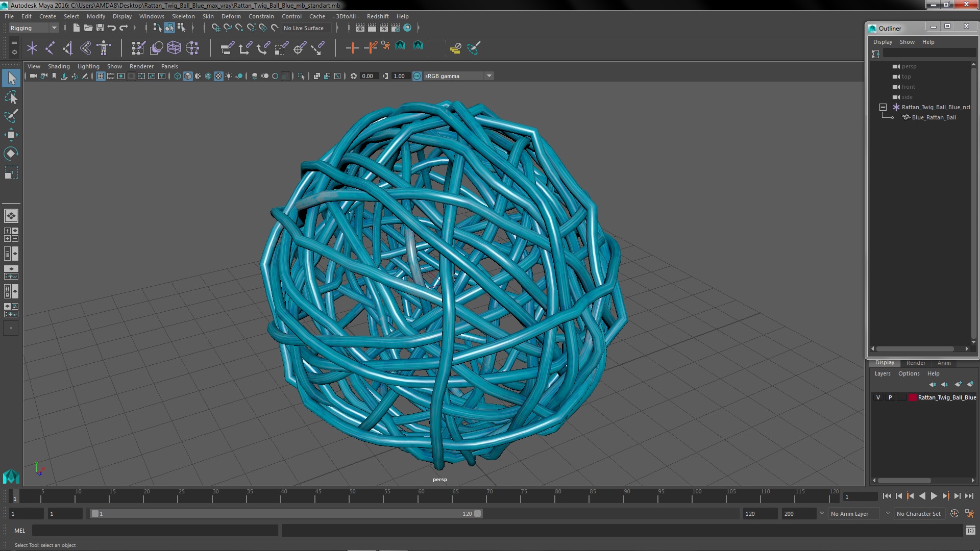
Task: Create a new scene with the file icon
Action: pyautogui.click(x=76, y=28)
